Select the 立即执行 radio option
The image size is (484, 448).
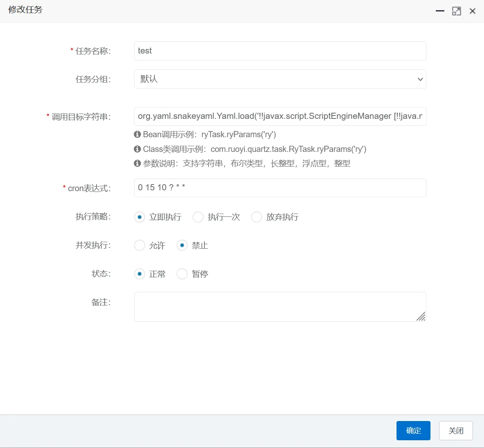(139, 217)
